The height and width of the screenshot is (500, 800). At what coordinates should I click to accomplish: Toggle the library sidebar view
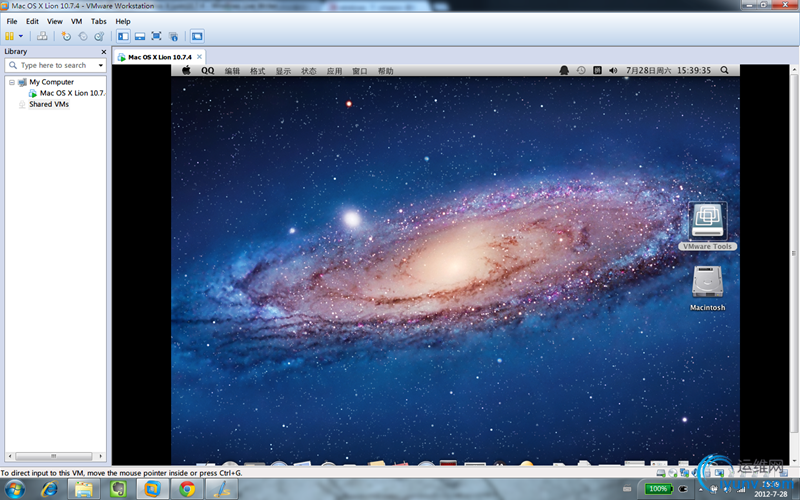[123, 36]
